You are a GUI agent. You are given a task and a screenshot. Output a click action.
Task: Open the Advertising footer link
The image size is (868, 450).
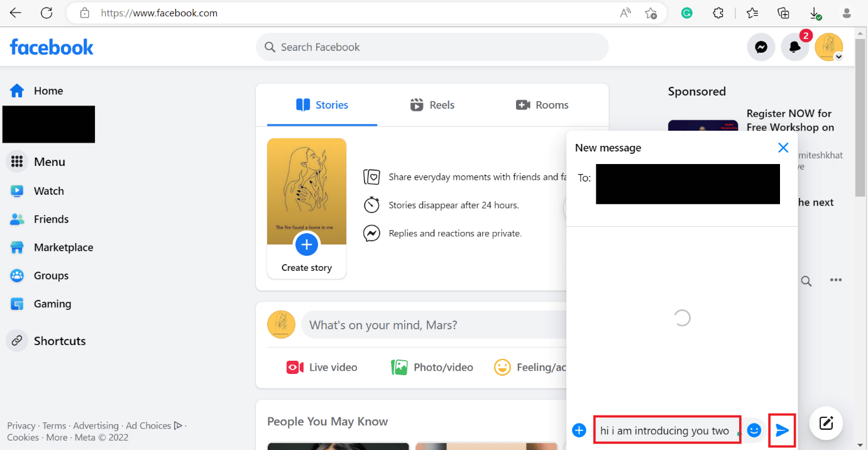tap(96, 425)
